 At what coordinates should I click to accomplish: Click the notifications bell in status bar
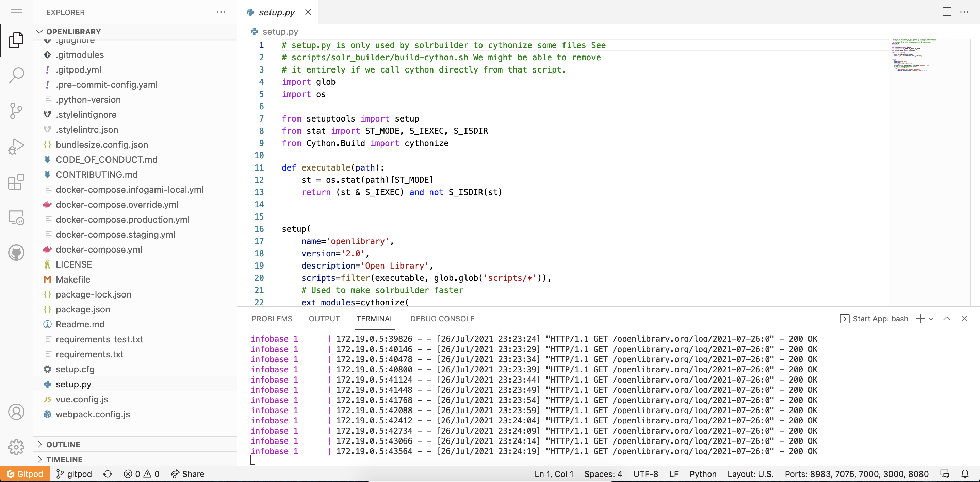pyautogui.click(x=965, y=473)
